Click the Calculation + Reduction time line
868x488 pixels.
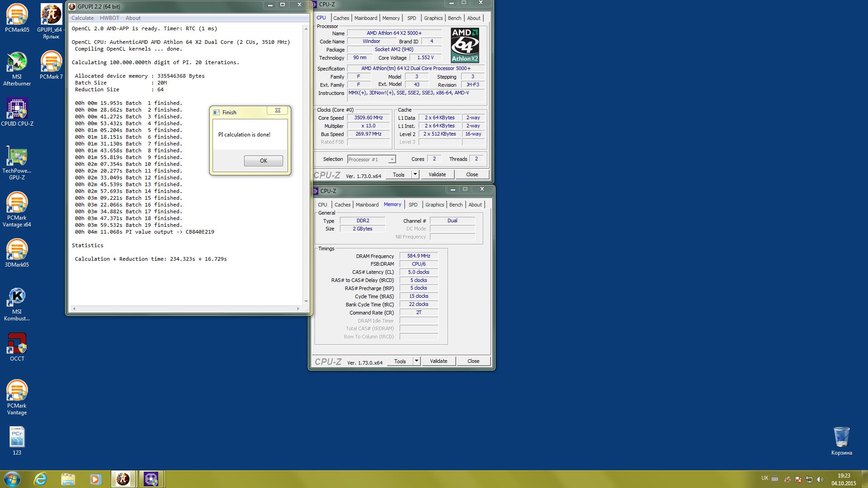(151, 259)
